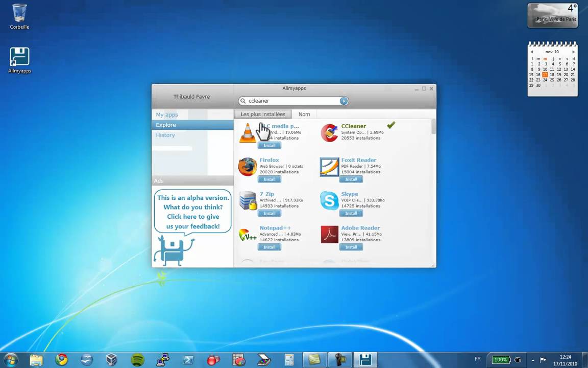Install Foxit Reader
The width and height of the screenshot is (588, 368).
[x=351, y=179]
